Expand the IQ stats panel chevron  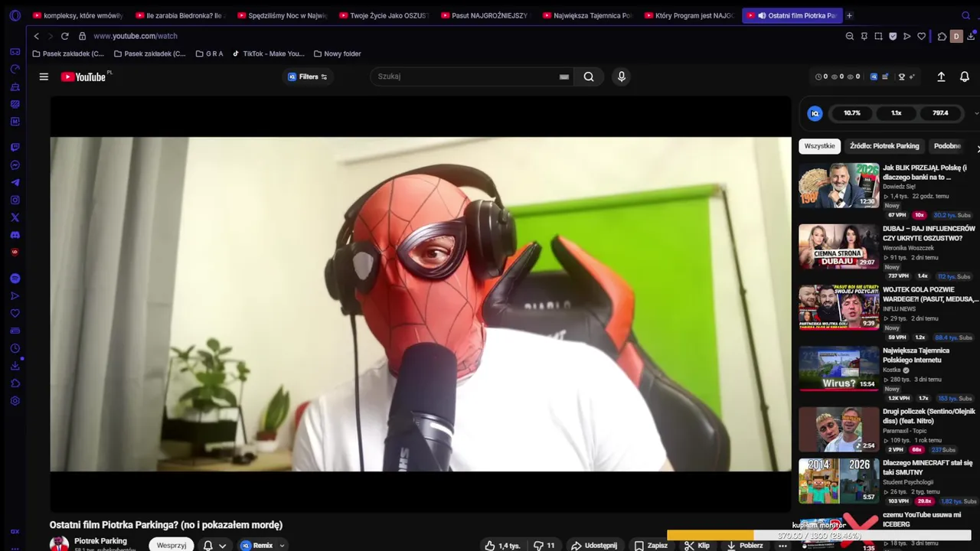coord(975,113)
